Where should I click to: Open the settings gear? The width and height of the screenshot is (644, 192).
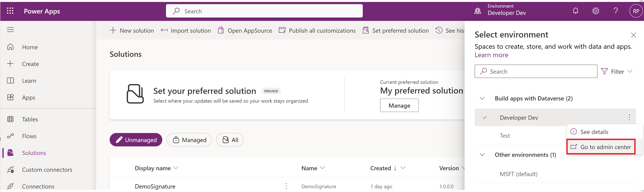pyautogui.click(x=595, y=11)
